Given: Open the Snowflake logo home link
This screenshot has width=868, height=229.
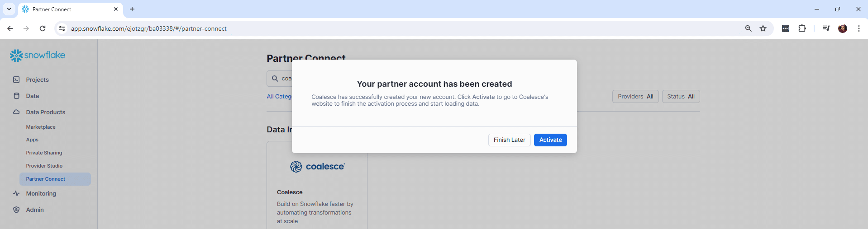Looking at the screenshot, I should [x=38, y=55].
